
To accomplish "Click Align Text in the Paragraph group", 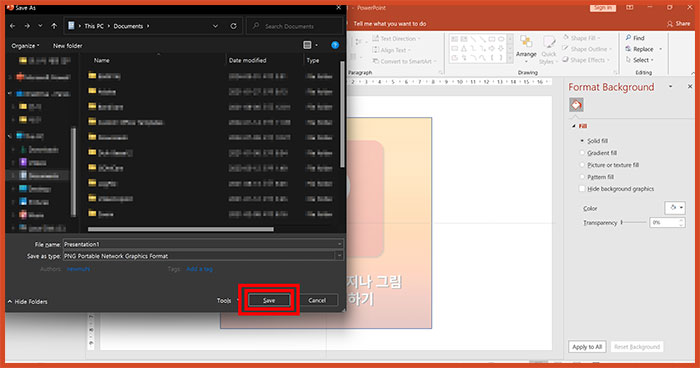I will 391,50.
